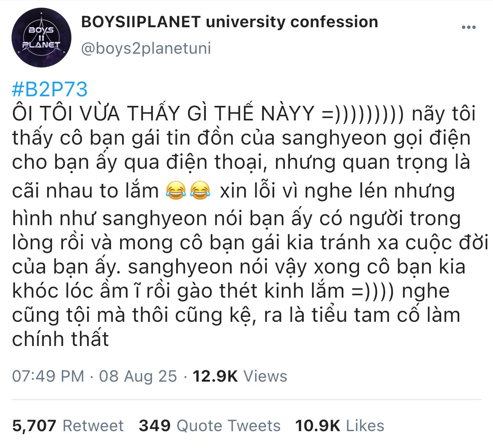Click the 'Retweet' label text
The image size is (493, 448).
pos(93,426)
